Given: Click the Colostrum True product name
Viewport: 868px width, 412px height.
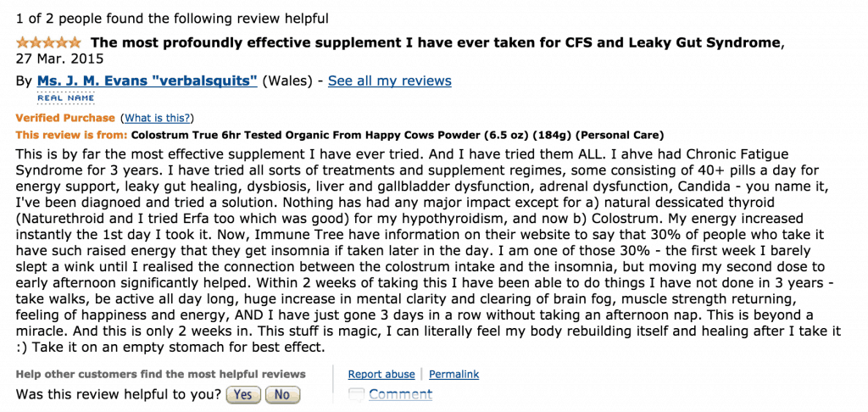Looking at the screenshot, I should point(397,135).
